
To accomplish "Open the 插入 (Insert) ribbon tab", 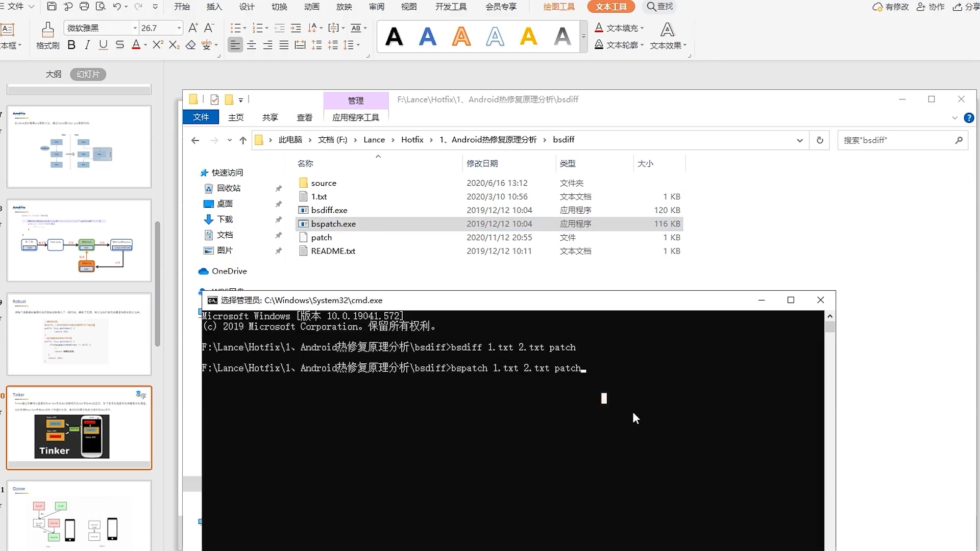I will click(x=214, y=7).
